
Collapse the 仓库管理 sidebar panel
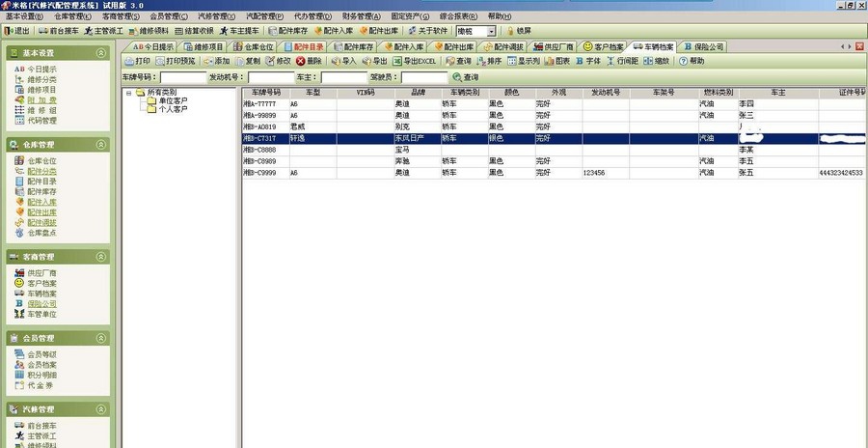(100, 145)
